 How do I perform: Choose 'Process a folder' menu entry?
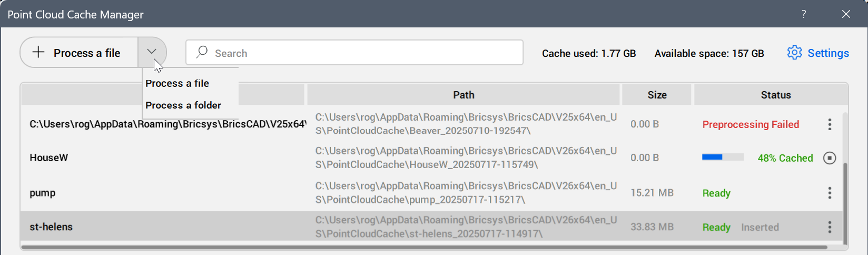[183, 105]
